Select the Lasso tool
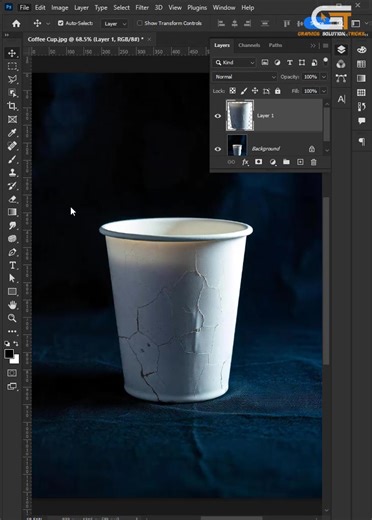This screenshot has height=520, width=372. 12,80
